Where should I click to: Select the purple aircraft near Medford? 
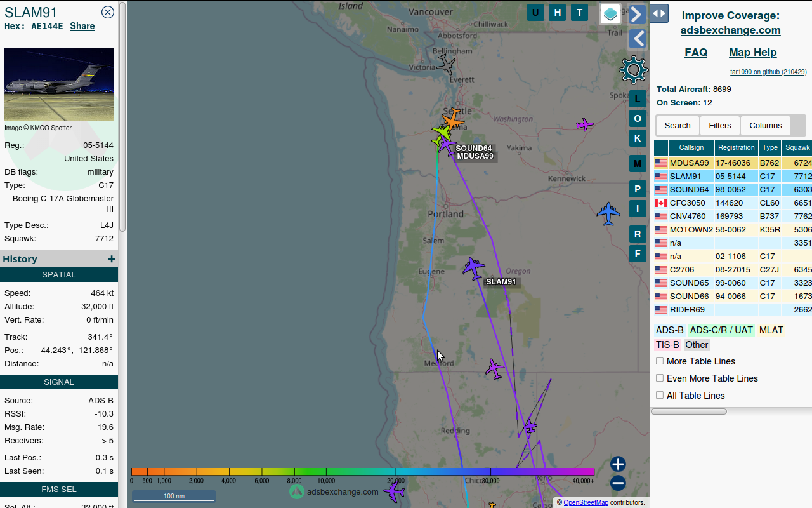(x=495, y=368)
